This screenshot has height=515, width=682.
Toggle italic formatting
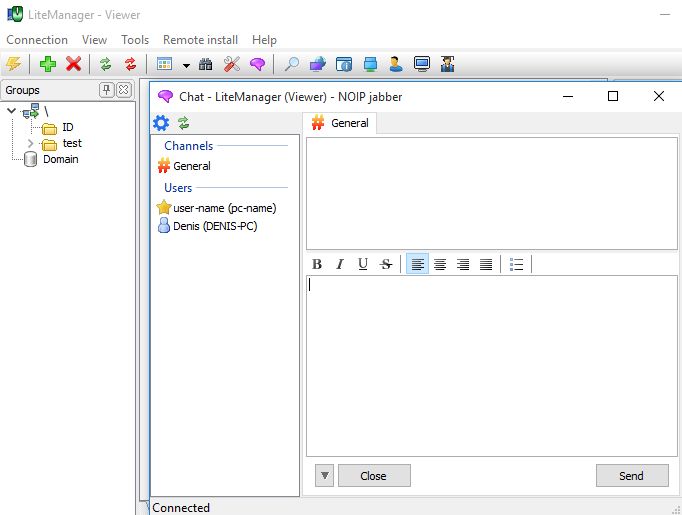point(340,264)
